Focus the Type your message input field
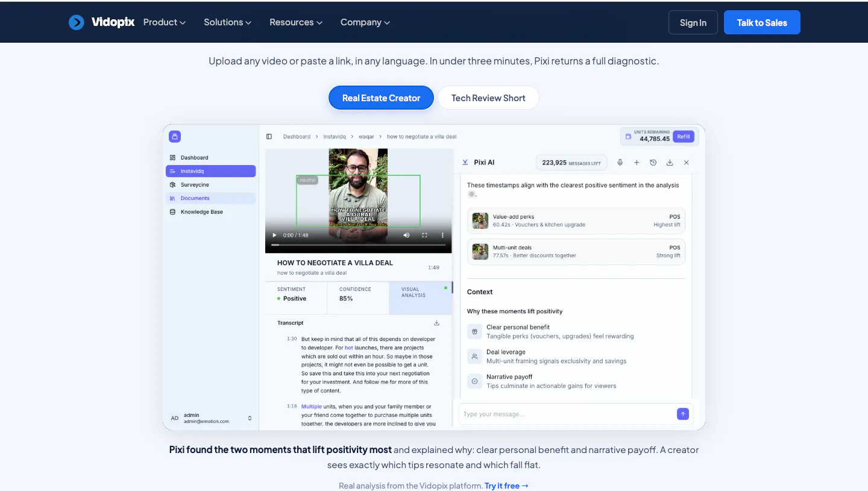 tap(568, 414)
